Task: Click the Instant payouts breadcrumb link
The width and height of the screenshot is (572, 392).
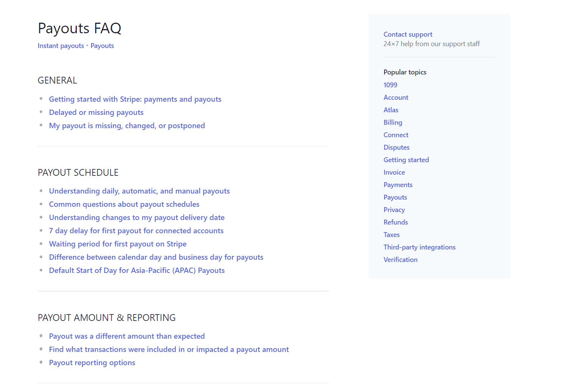Action: coord(60,45)
